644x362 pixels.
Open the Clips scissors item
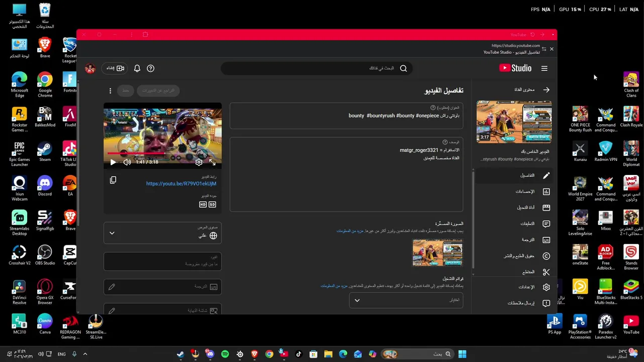click(514, 272)
